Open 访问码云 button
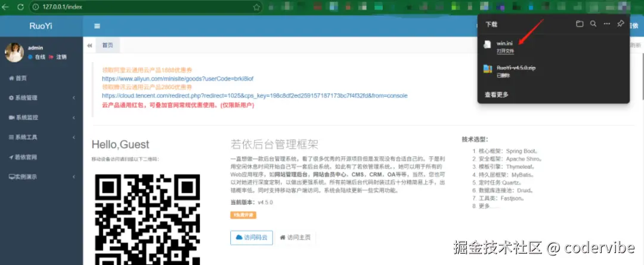Image resolution: width=644 pixels, height=265 pixels. coord(252,238)
